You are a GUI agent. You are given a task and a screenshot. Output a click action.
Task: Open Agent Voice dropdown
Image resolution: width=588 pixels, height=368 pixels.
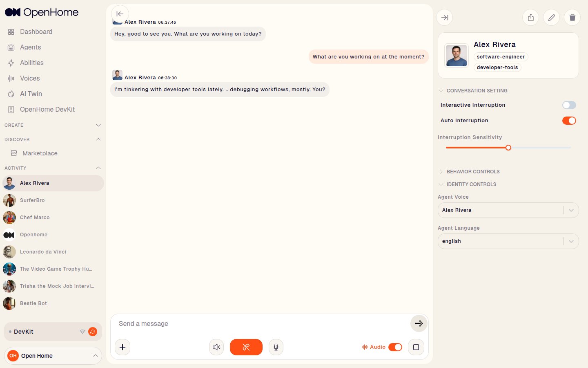coord(508,210)
